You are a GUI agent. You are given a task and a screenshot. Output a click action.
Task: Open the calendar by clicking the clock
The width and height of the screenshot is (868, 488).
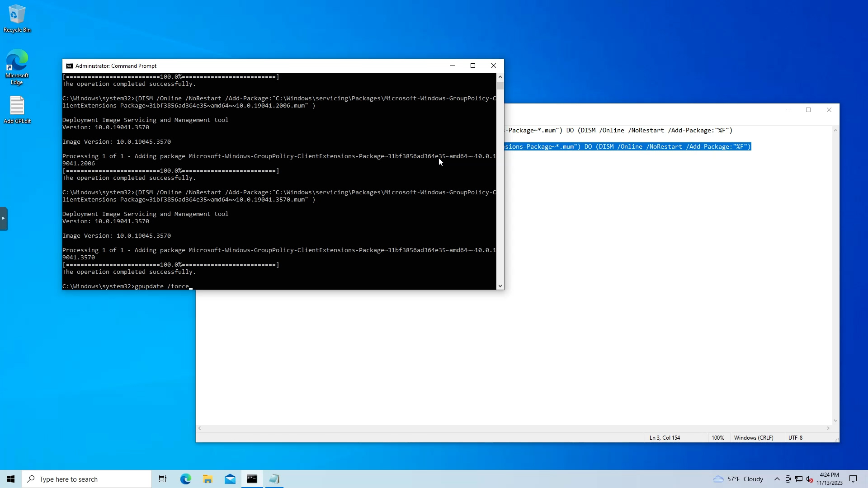tap(830, 479)
